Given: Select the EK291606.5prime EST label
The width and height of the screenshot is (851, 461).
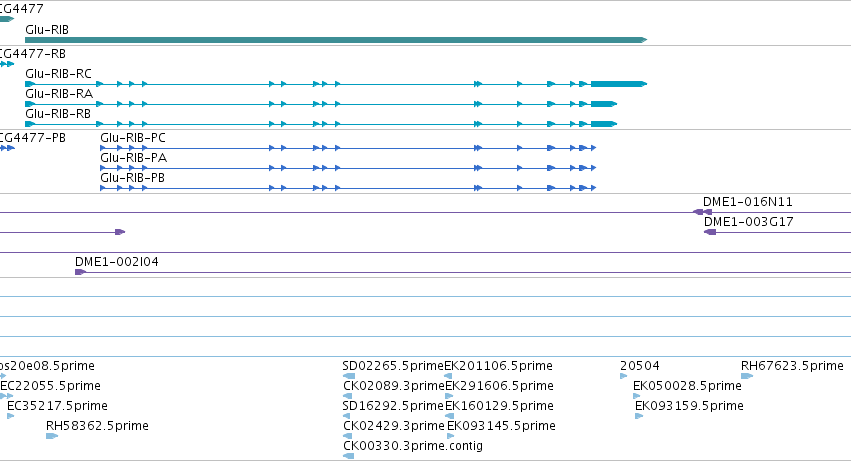Looking at the screenshot, I should 499,386.
